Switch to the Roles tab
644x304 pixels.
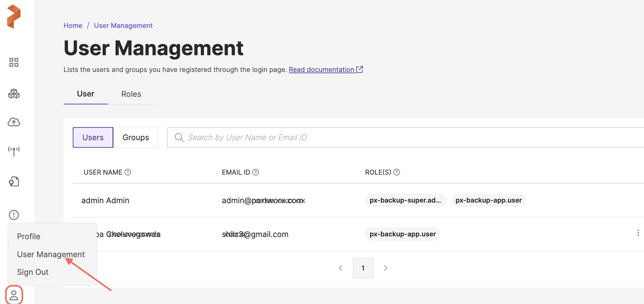(131, 94)
